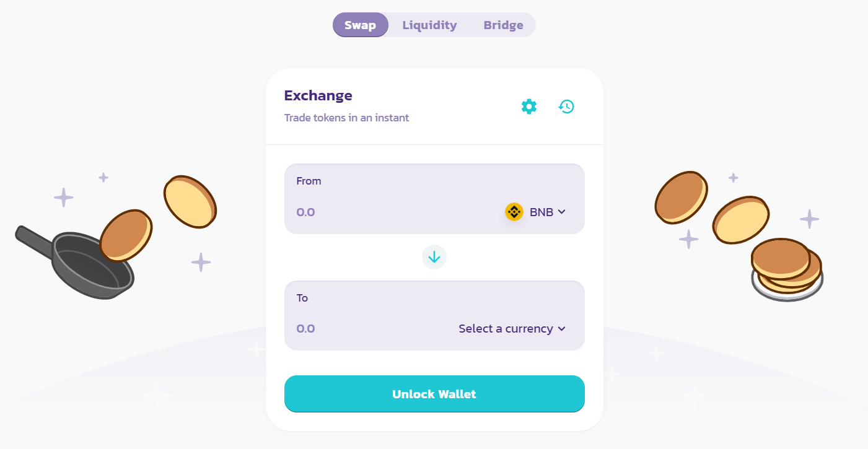This screenshot has height=449, width=868.
Task: Click the brown pancake at upper right
Action: (x=681, y=198)
